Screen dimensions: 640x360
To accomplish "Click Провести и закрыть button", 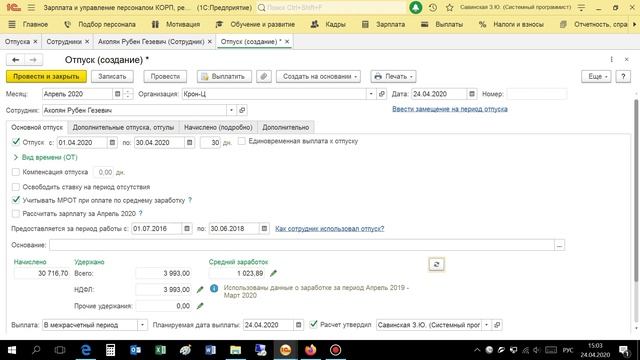I will coord(46,76).
